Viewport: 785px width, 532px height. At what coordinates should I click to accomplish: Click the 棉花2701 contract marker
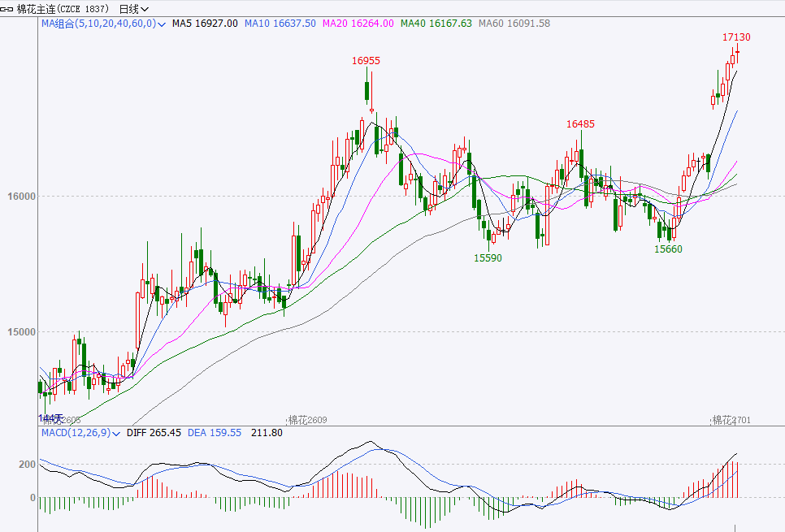(731, 420)
